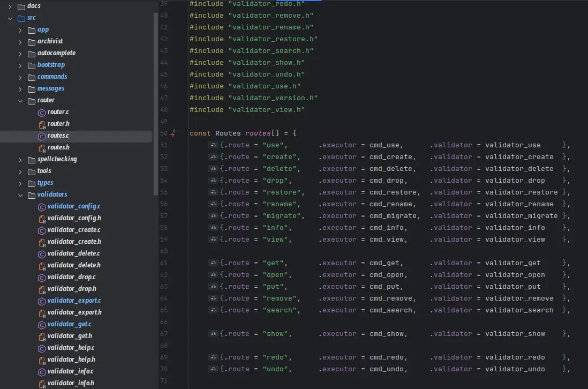Image resolution: width=588 pixels, height=389 pixels.
Task: Select the types folder
Action: point(45,183)
